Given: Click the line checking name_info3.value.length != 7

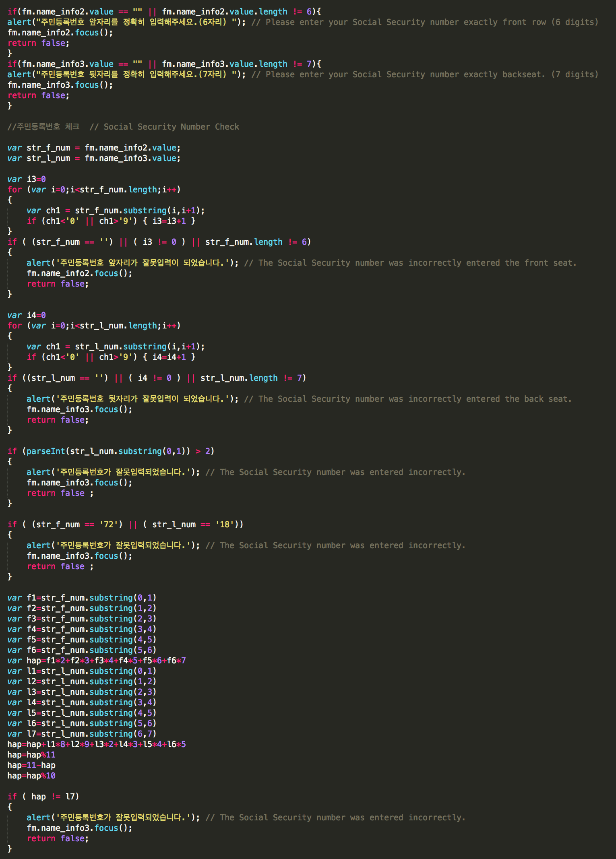Looking at the screenshot, I should tap(164, 64).
